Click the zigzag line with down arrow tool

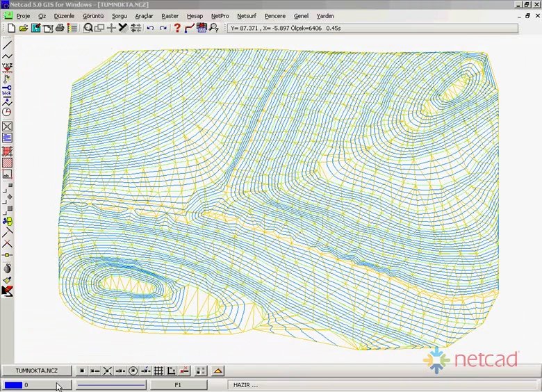point(7,101)
